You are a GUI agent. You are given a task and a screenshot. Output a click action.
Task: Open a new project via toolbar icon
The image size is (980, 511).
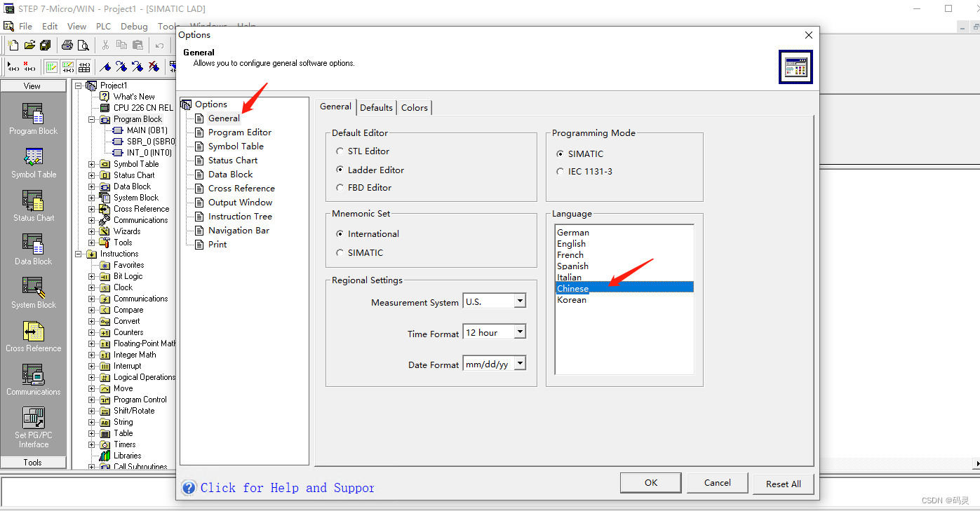(x=12, y=44)
